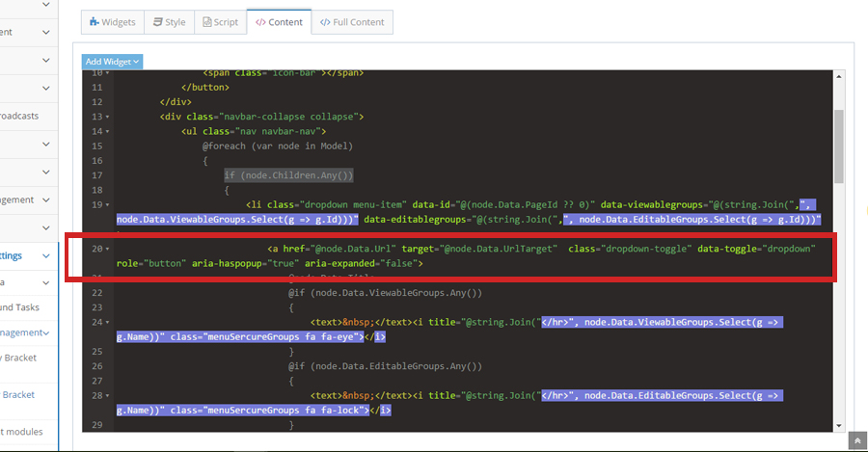Click the scroll-to-top button in corner

pos(856,440)
